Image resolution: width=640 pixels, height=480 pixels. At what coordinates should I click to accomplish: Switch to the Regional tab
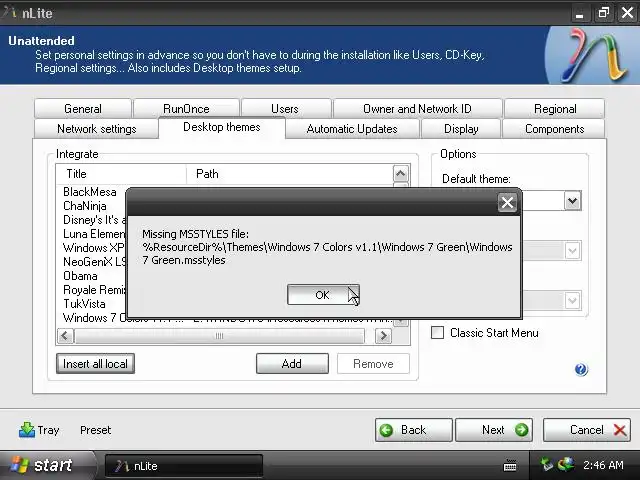[x=554, y=109]
